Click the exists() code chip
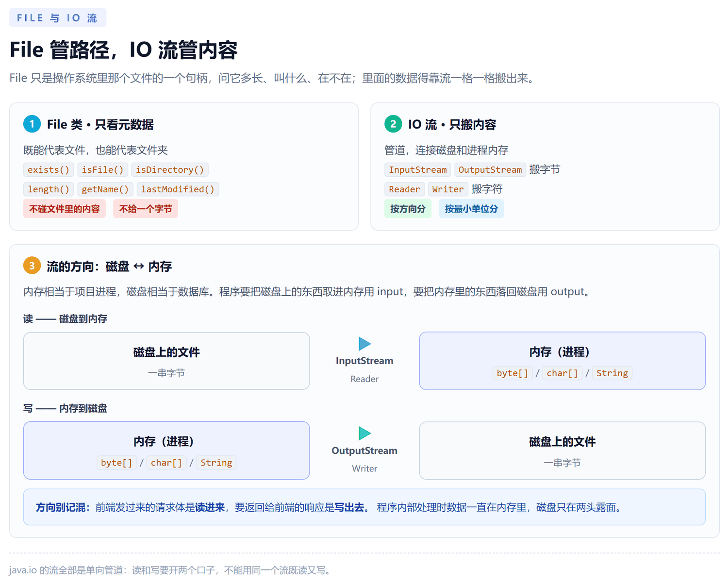Image resolution: width=728 pixels, height=584 pixels. click(49, 169)
